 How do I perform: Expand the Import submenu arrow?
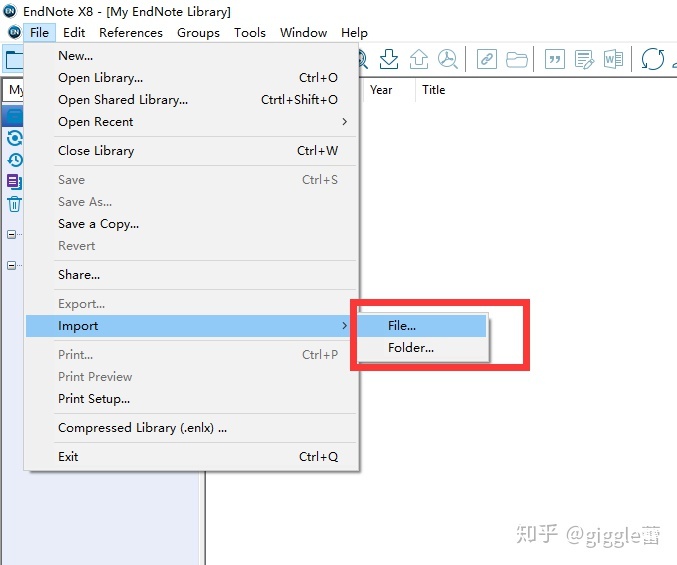coord(344,325)
